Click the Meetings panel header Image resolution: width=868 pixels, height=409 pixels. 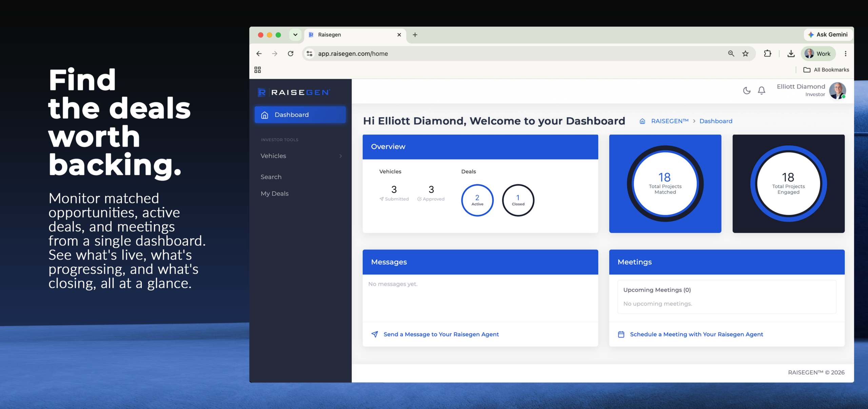tap(727, 262)
